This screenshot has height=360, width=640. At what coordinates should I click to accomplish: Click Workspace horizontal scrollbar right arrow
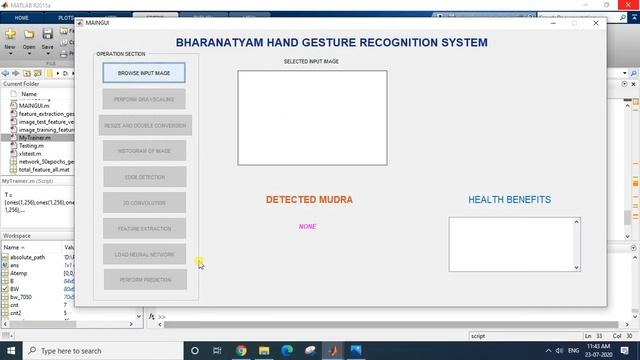point(131,324)
